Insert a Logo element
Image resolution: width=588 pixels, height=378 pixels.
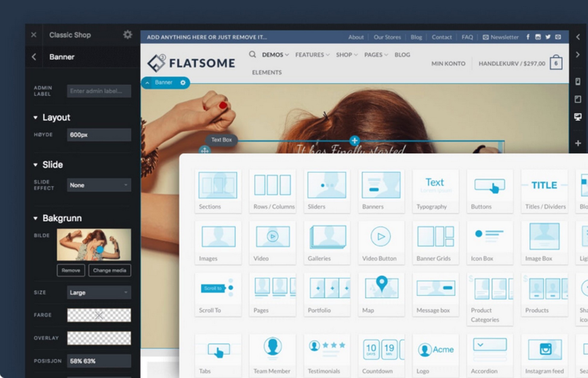(x=435, y=356)
